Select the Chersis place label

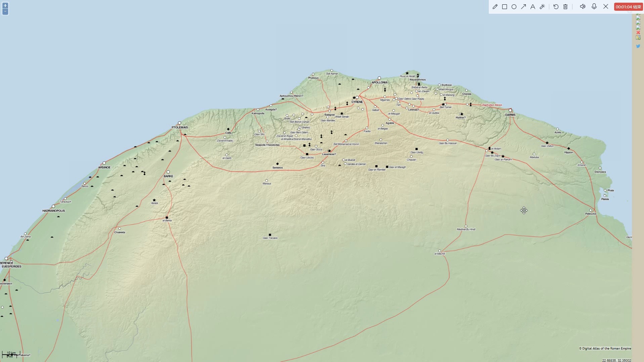pos(467,94)
